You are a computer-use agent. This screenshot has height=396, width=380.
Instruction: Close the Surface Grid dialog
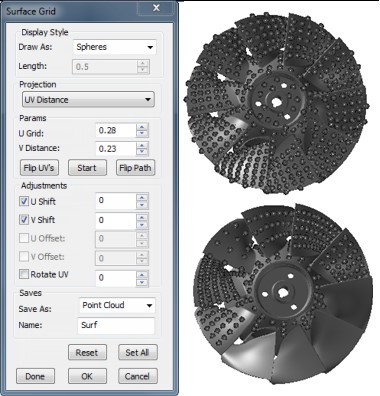[156, 8]
